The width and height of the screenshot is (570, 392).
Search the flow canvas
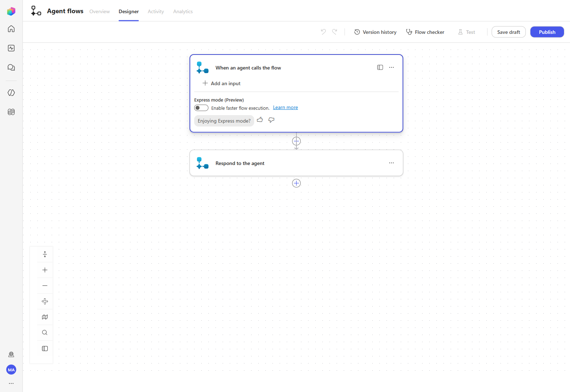(45, 333)
